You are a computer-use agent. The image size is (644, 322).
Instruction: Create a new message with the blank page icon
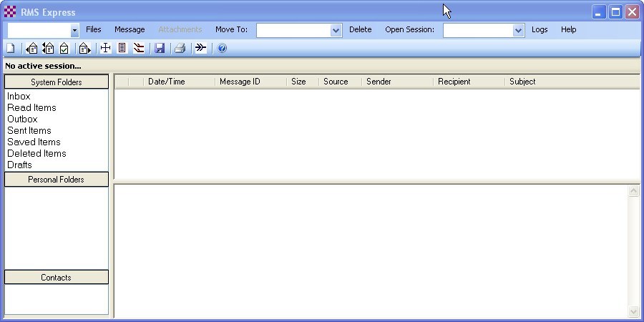pyautogui.click(x=11, y=49)
